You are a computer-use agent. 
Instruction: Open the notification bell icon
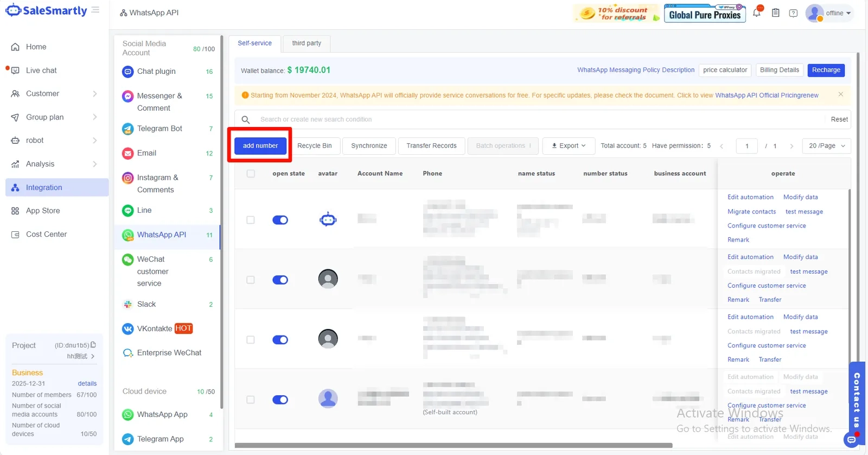(x=757, y=12)
